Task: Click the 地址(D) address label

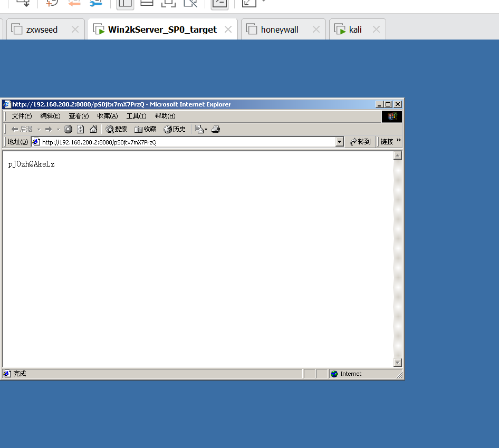Action: (18, 141)
